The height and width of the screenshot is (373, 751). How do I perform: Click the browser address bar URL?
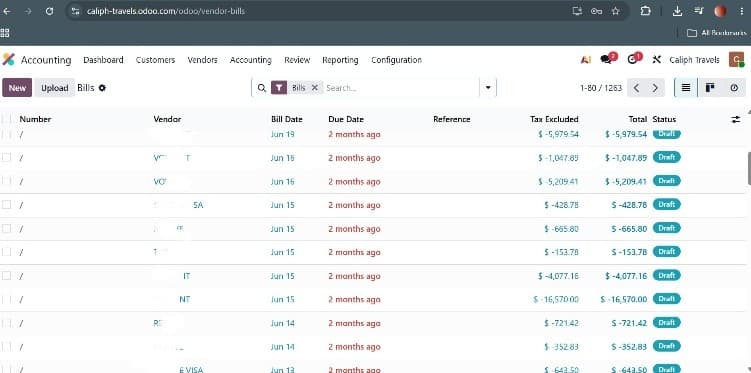(x=166, y=11)
